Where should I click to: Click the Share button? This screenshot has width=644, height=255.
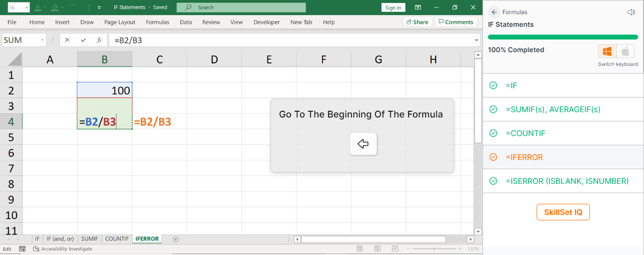(x=417, y=22)
